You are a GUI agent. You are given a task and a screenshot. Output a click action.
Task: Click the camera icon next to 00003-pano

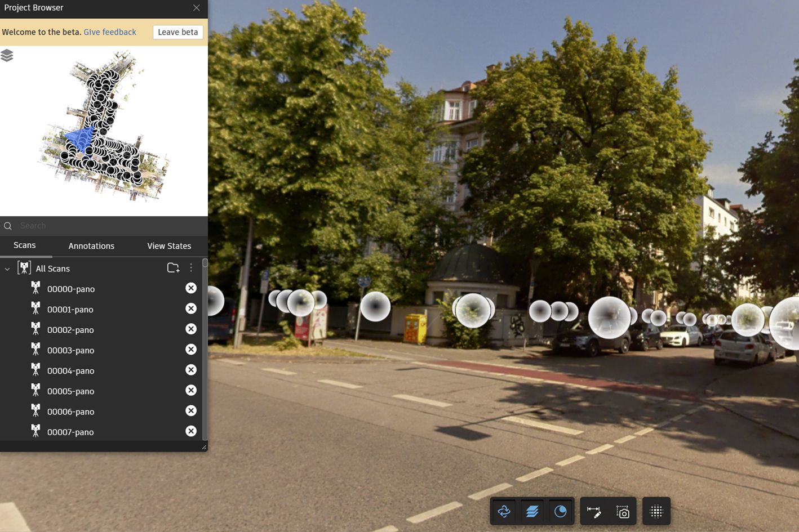pyautogui.click(x=35, y=350)
